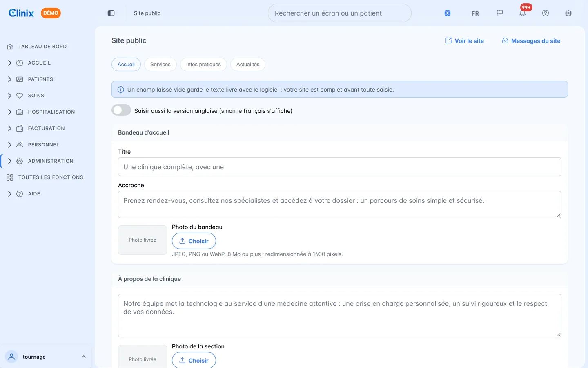Switch to the Services tab
Viewport: 588px width, 368px height.
[x=160, y=65]
